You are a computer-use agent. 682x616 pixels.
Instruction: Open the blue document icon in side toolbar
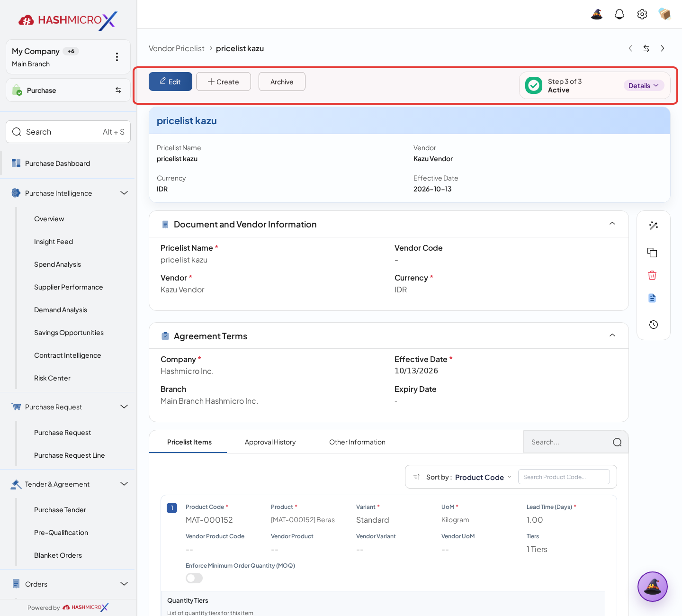click(652, 298)
